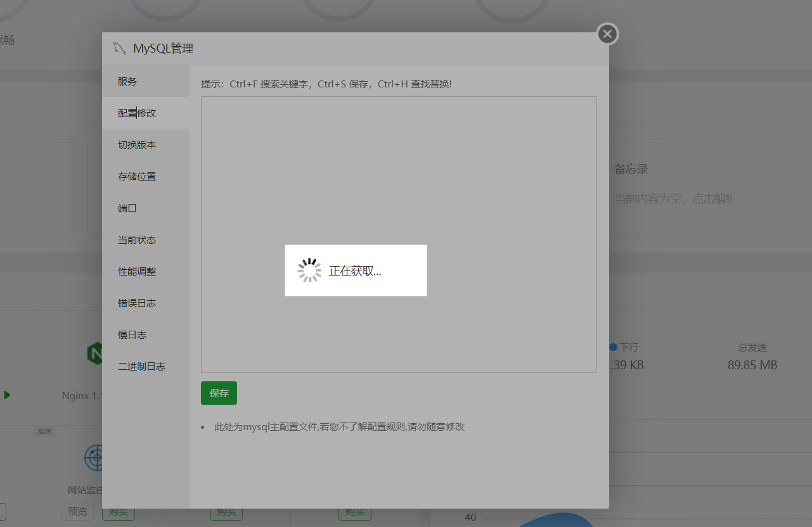Click the 正在获取... loading text
812x527 pixels.
(355, 271)
